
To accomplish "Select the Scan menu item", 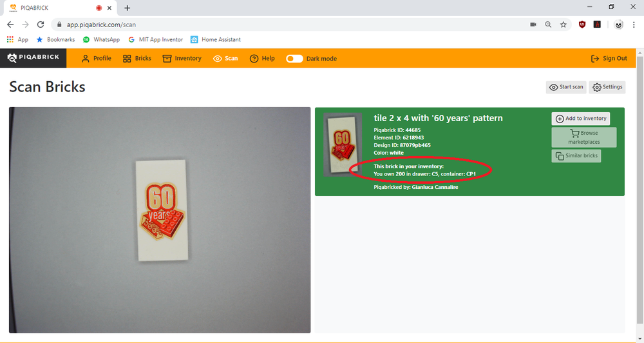I will pyautogui.click(x=225, y=59).
